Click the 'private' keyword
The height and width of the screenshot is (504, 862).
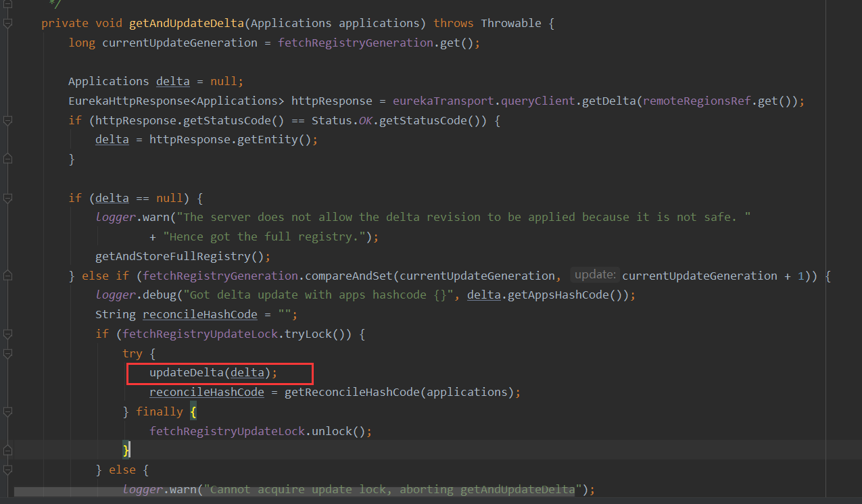coord(65,23)
